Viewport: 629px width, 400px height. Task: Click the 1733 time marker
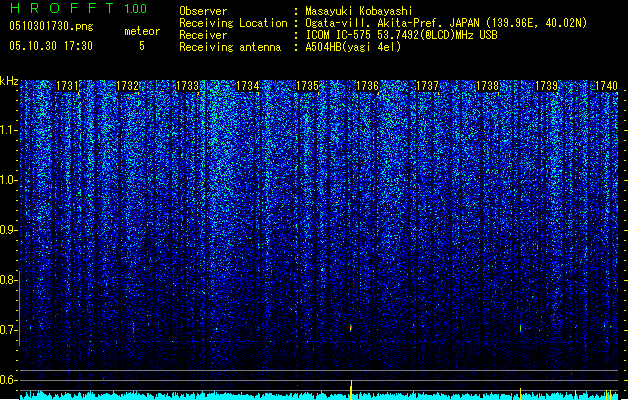[x=187, y=86]
